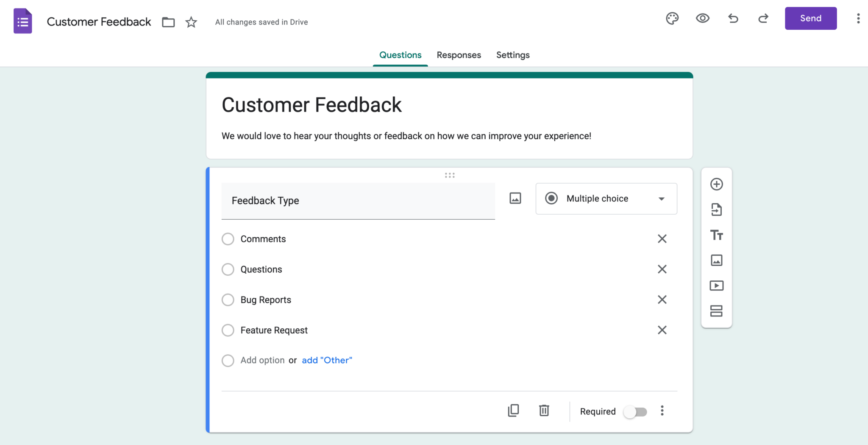This screenshot has height=445, width=868.
Task: Undo the last change
Action: click(x=733, y=18)
